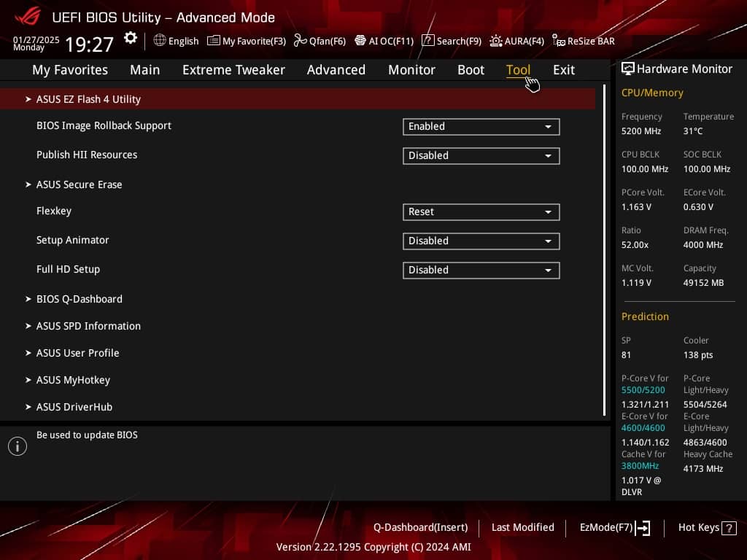Click the BIOS Image Rollback Support label
747x560 pixels.
104,125
